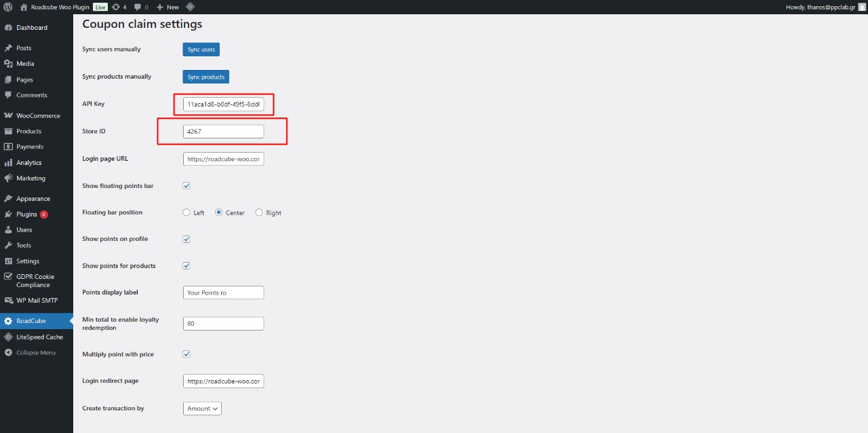Click the GDPR Cookie Compliance shield icon
This screenshot has height=433, width=868.
(x=8, y=277)
